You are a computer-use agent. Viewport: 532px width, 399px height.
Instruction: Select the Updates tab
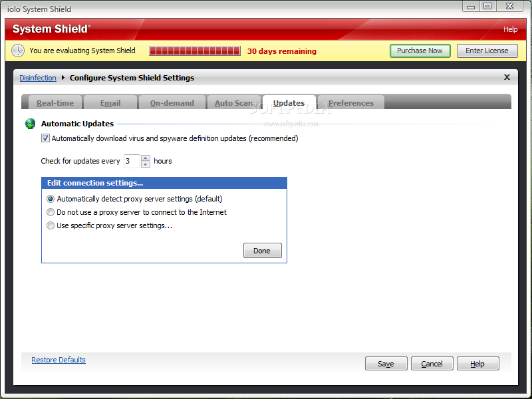[289, 103]
